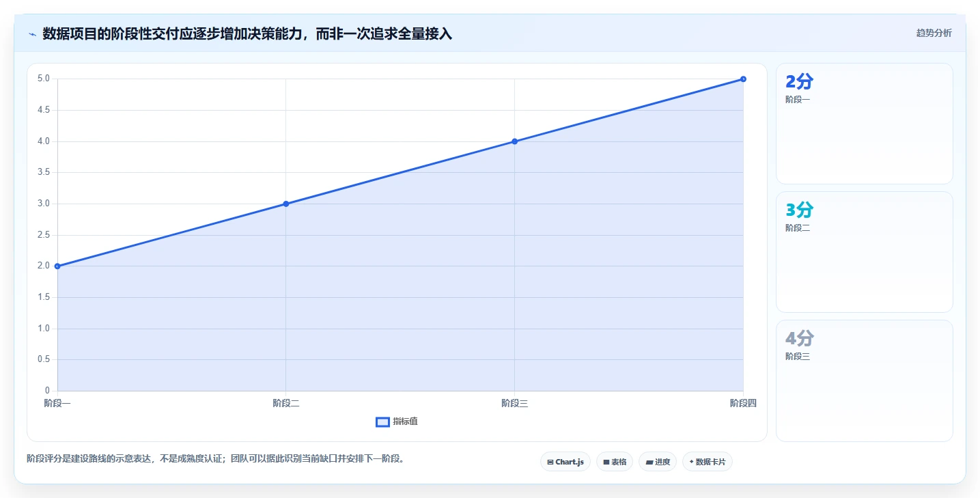The height and width of the screenshot is (498, 980).
Task: Click the 表格 pill button
Action: tap(615, 462)
